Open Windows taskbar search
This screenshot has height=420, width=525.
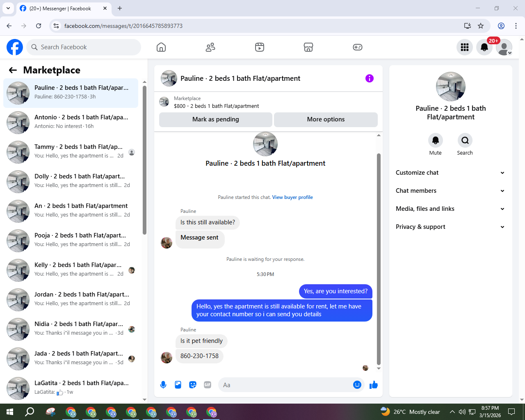point(30,412)
